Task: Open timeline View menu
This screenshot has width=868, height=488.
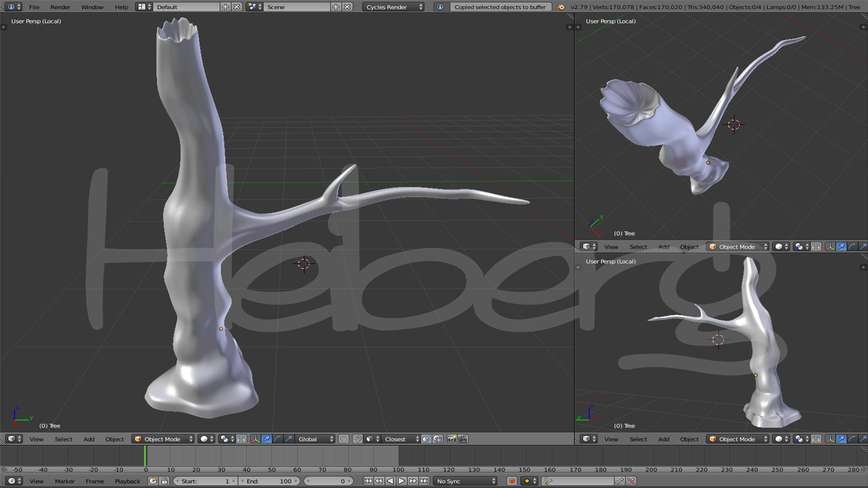Action: click(37, 481)
